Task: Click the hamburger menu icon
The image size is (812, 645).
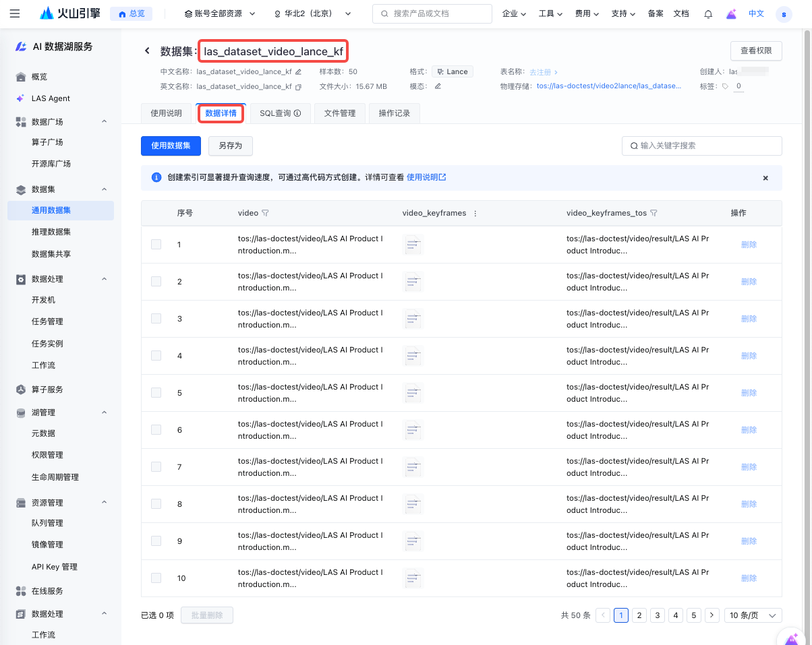Action: (15, 13)
